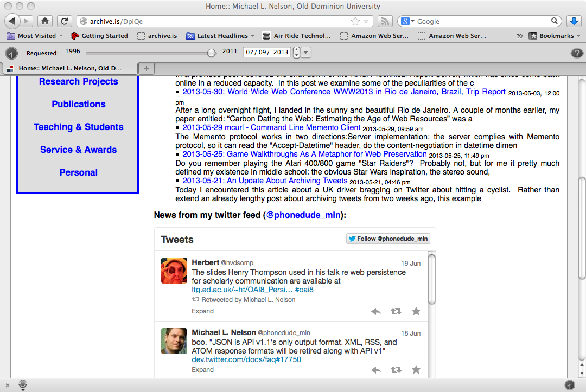
Task: Reload the current page
Action: (64, 21)
